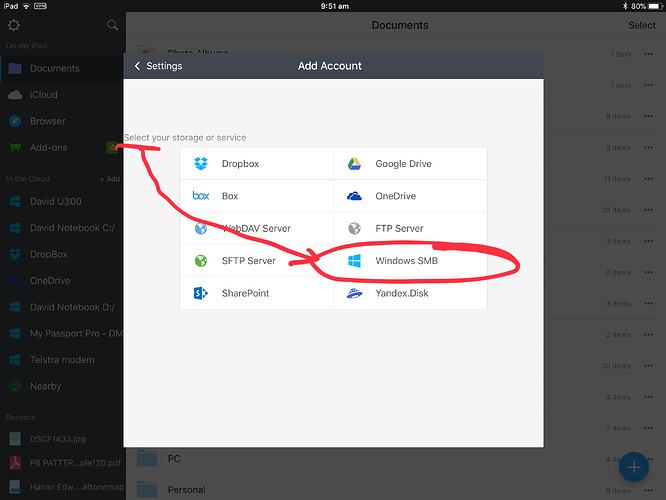The image size is (666, 500).
Task: Tap the 4 badge on Add-ons
Action: pos(112,147)
